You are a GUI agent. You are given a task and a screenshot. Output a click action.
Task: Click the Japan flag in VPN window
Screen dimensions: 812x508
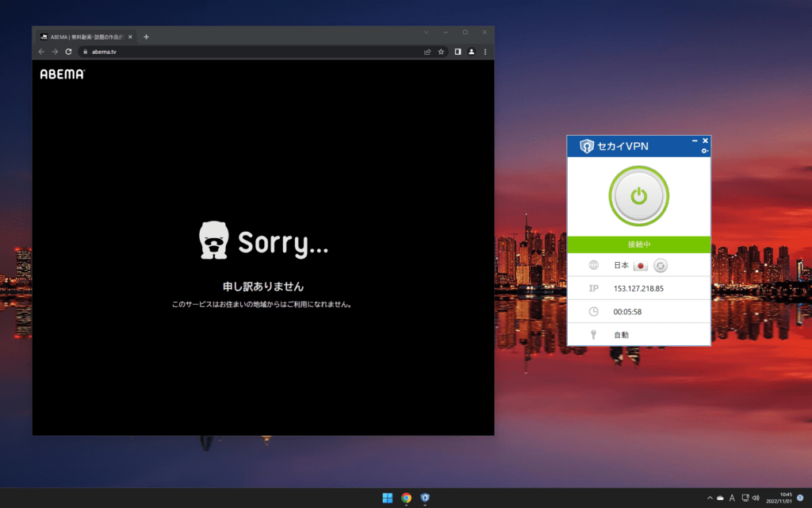641,265
